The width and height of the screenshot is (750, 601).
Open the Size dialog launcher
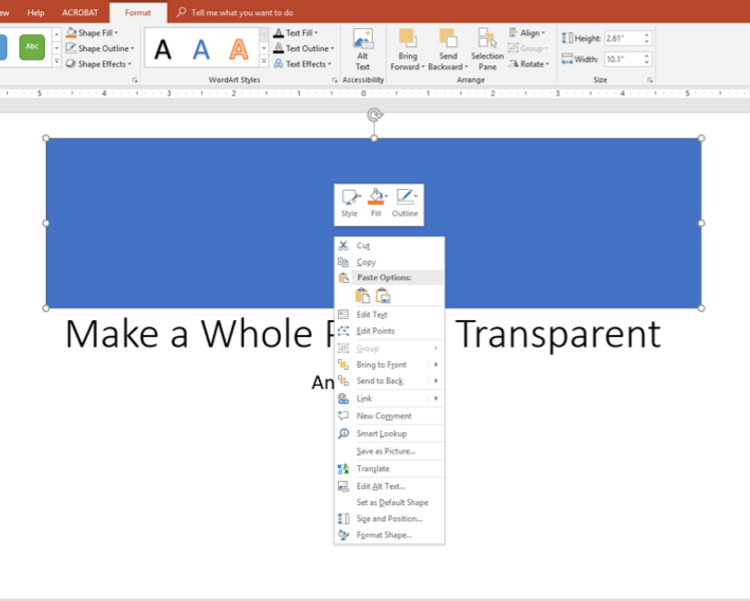[650, 80]
